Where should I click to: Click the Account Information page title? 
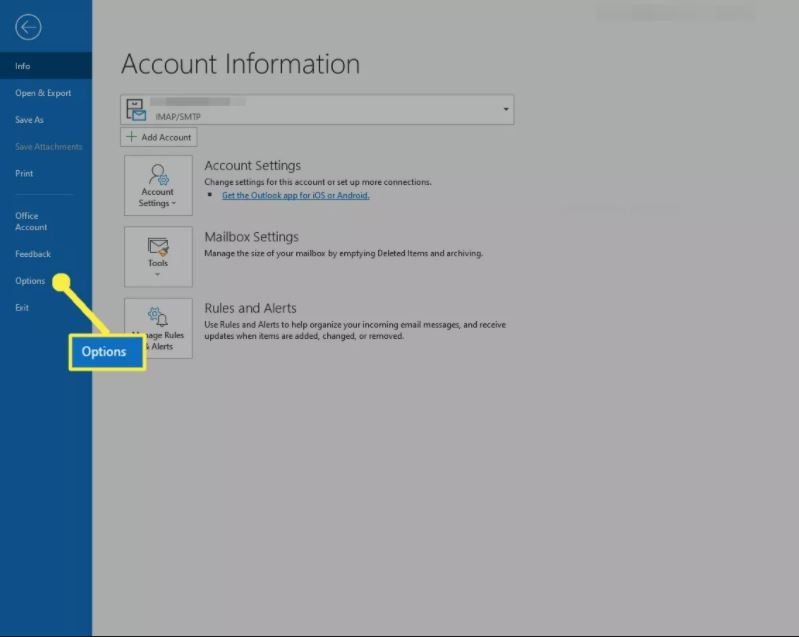(x=241, y=64)
